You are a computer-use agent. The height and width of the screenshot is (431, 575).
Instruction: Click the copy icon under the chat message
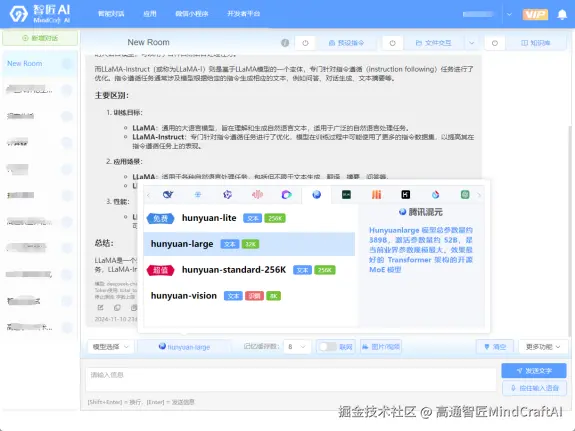click(117, 307)
